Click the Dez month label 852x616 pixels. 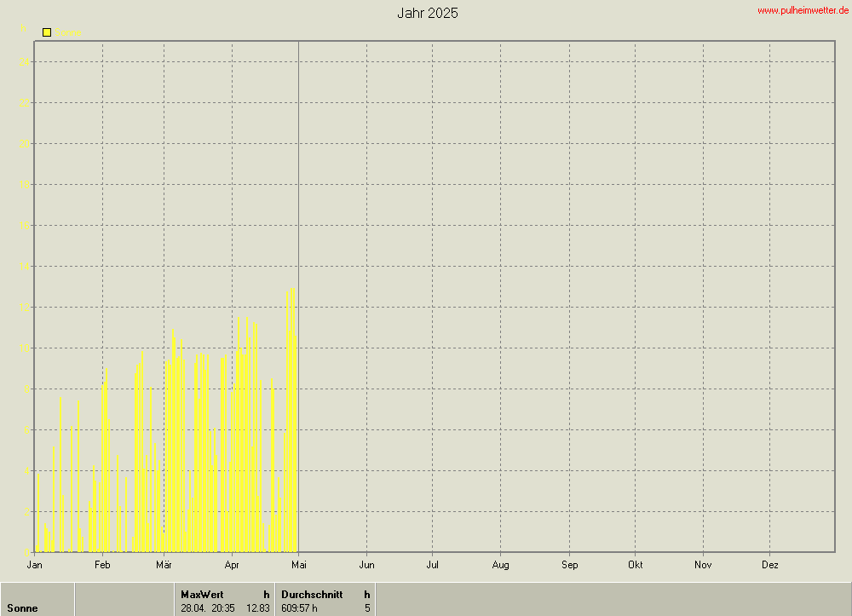(x=769, y=565)
